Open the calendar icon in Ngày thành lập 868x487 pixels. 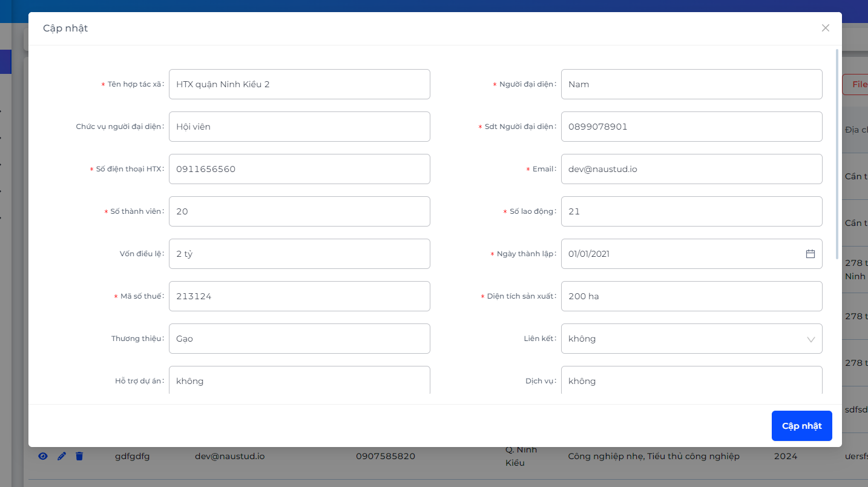click(x=810, y=254)
